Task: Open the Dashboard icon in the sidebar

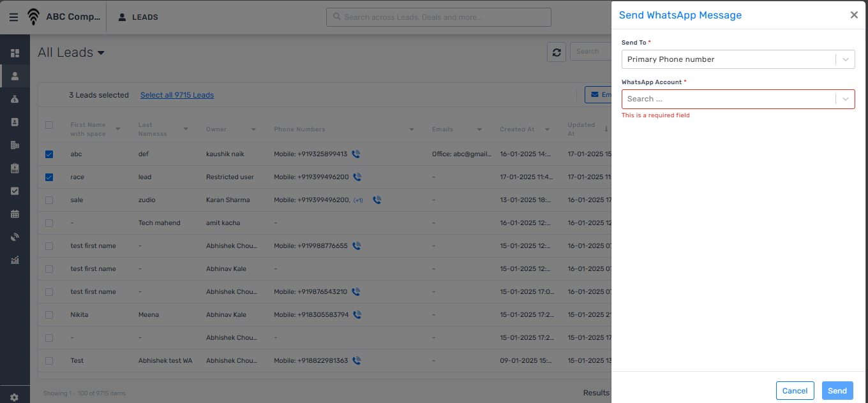Action: tap(15, 53)
